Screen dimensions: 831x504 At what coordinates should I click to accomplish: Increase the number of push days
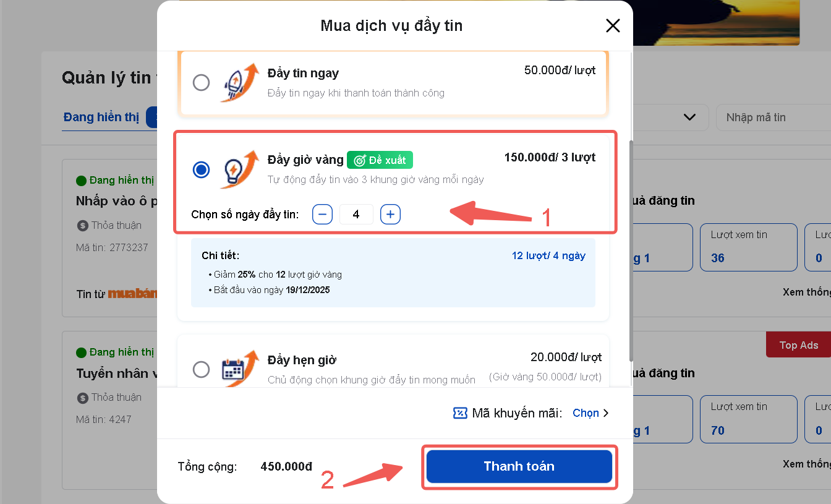point(390,215)
